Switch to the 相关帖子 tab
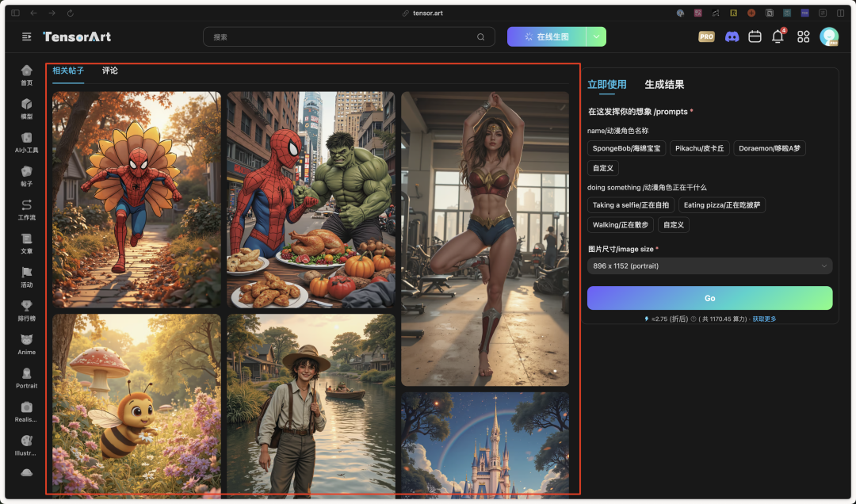 click(x=68, y=71)
